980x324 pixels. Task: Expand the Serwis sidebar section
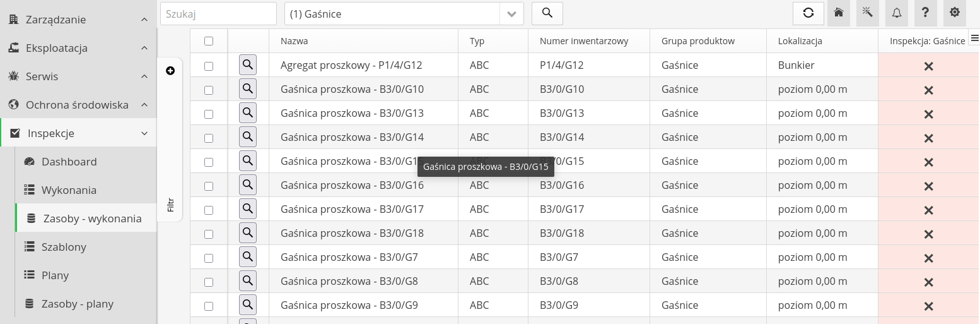pyautogui.click(x=78, y=76)
